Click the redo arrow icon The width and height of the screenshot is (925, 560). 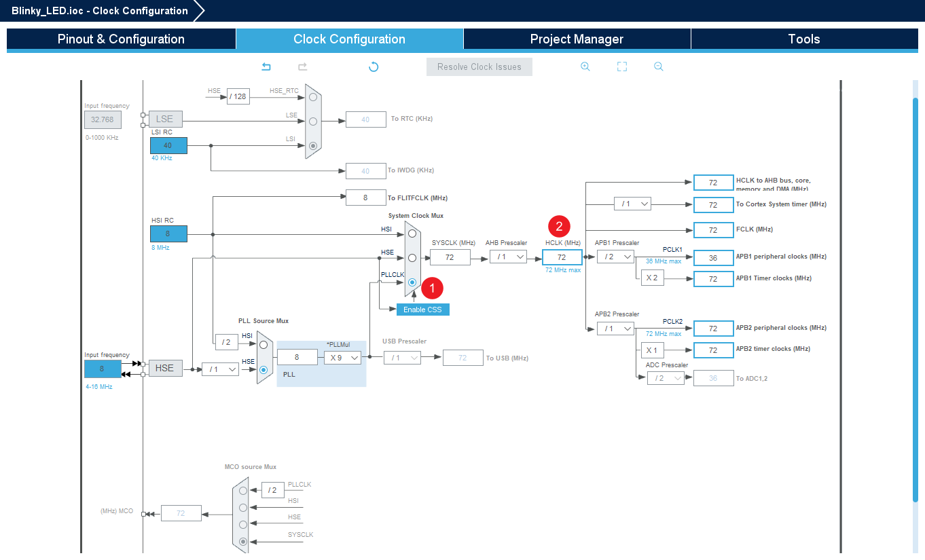[303, 67]
